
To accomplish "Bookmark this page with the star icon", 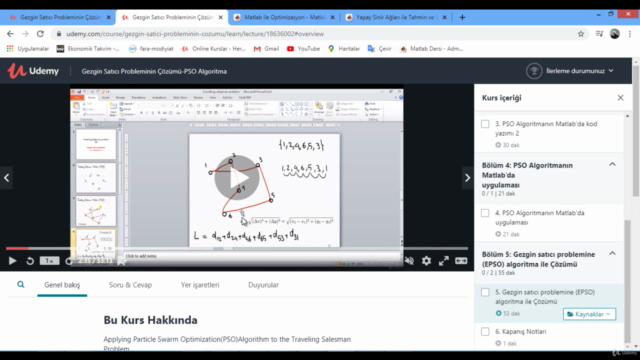I will [581, 34].
